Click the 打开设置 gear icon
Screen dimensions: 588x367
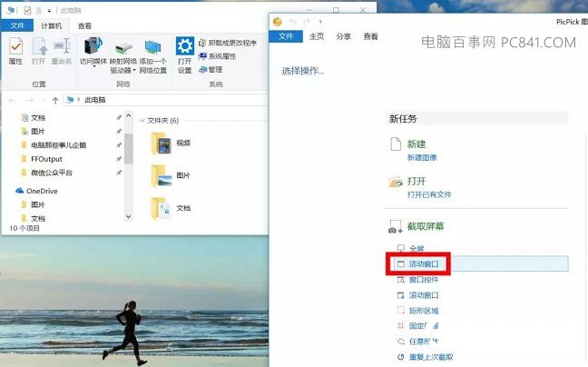point(185,45)
